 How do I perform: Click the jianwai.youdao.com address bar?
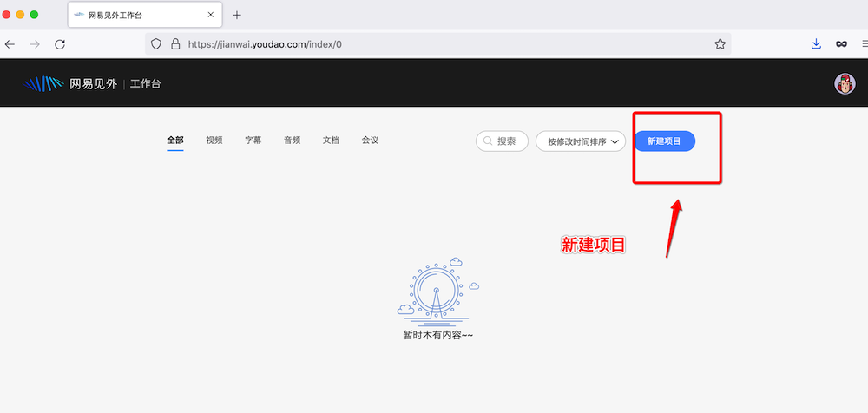434,43
